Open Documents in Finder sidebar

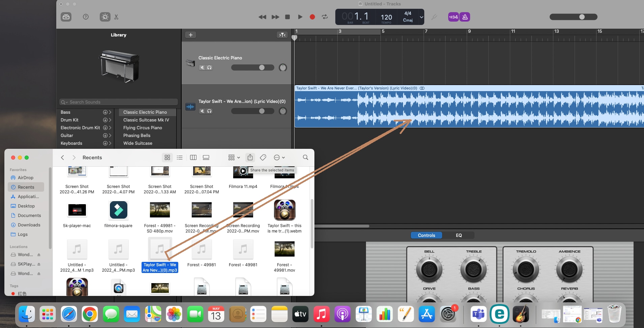click(29, 215)
